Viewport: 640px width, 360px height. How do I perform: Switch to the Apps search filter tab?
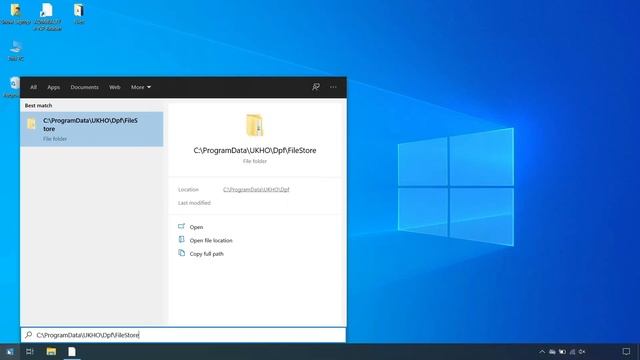coord(53,87)
